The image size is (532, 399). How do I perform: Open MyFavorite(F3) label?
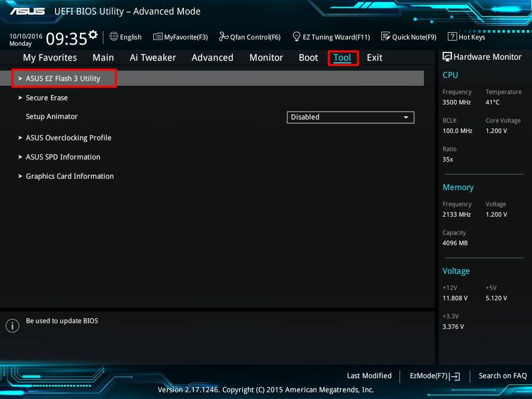point(186,37)
